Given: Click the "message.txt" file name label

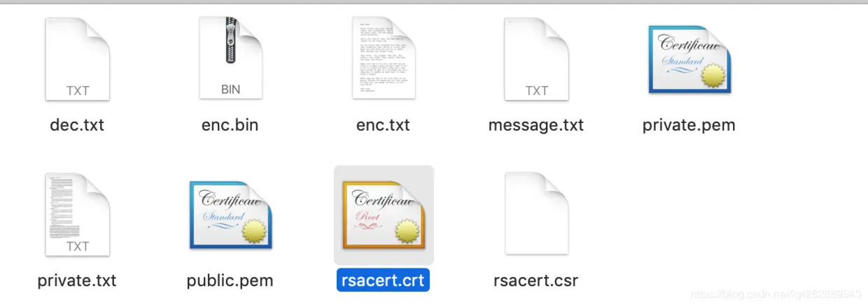Looking at the screenshot, I should (536, 125).
